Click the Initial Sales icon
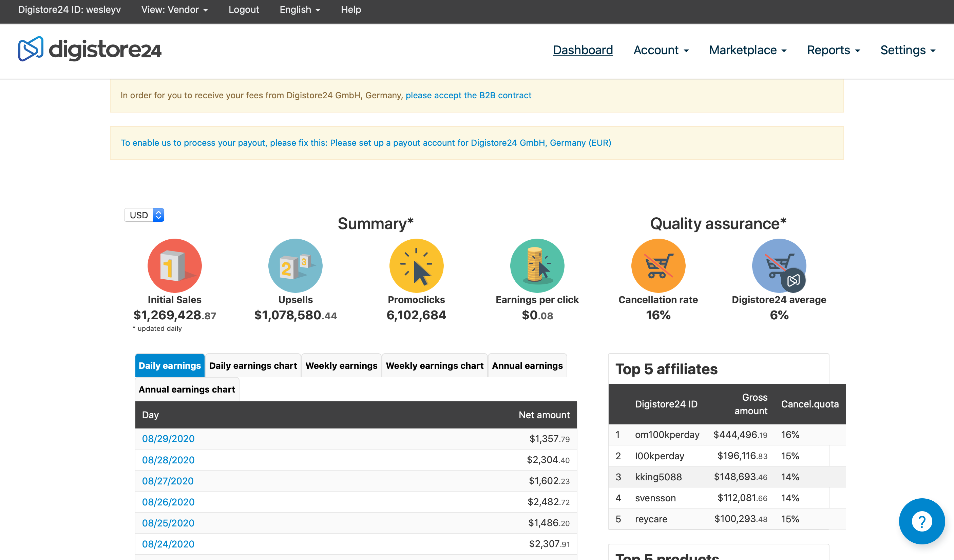 pos(174,266)
